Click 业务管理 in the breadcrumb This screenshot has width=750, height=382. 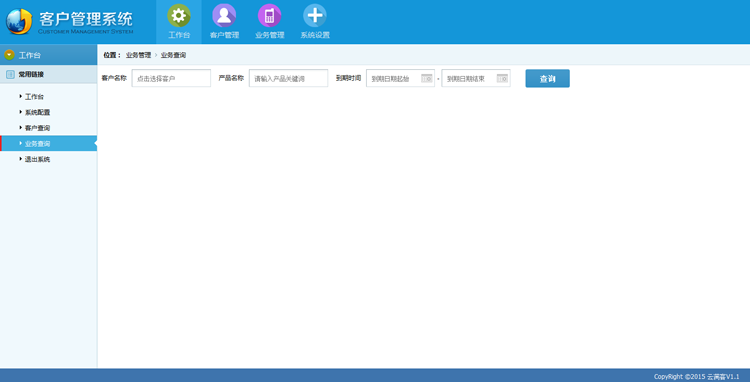(x=138, y=55)
